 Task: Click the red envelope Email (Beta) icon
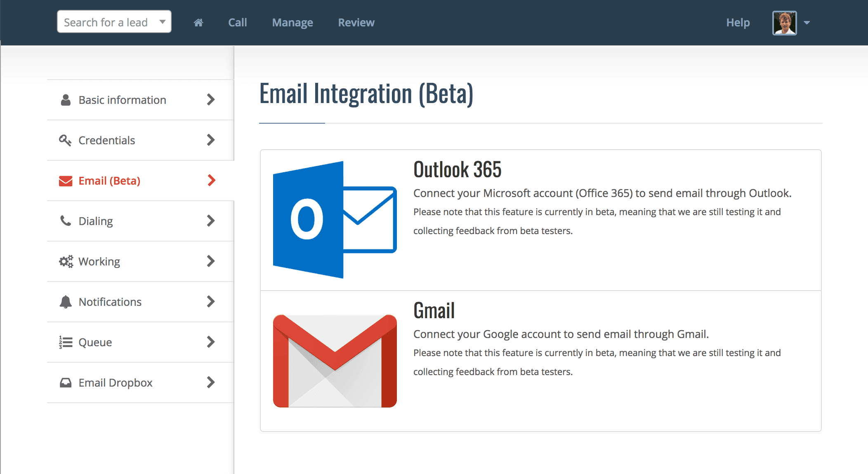pyautogui.click(x=66, y=181)
